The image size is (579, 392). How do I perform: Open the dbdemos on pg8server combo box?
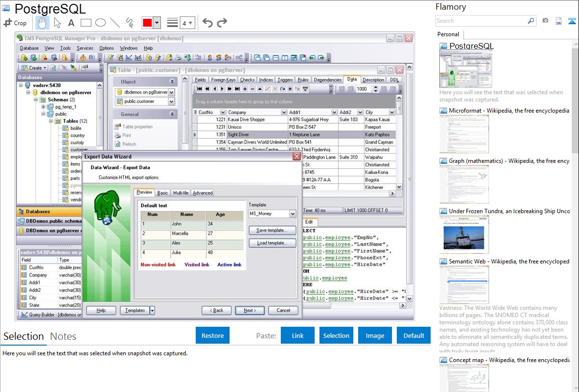pyautogui.click(x=145, y=92)
